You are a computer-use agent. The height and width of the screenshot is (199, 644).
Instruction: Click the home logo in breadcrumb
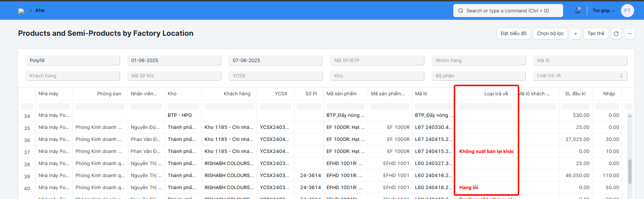(21, 11)
